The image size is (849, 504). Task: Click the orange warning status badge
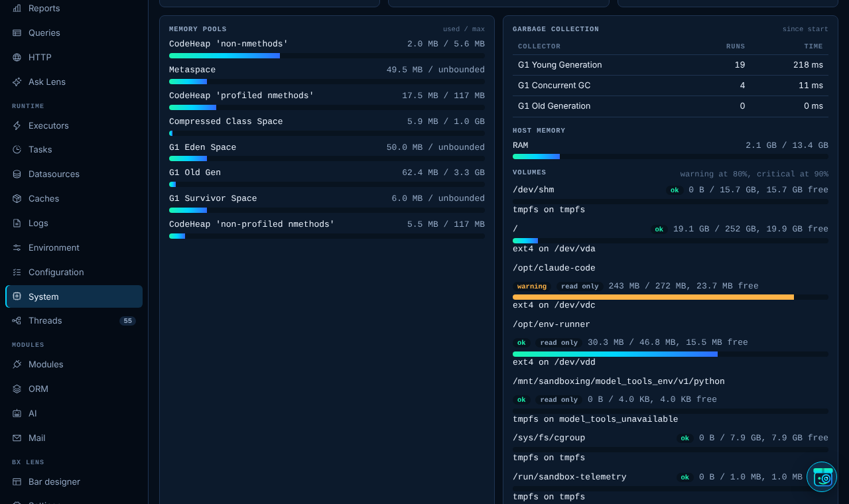(532, 286)
